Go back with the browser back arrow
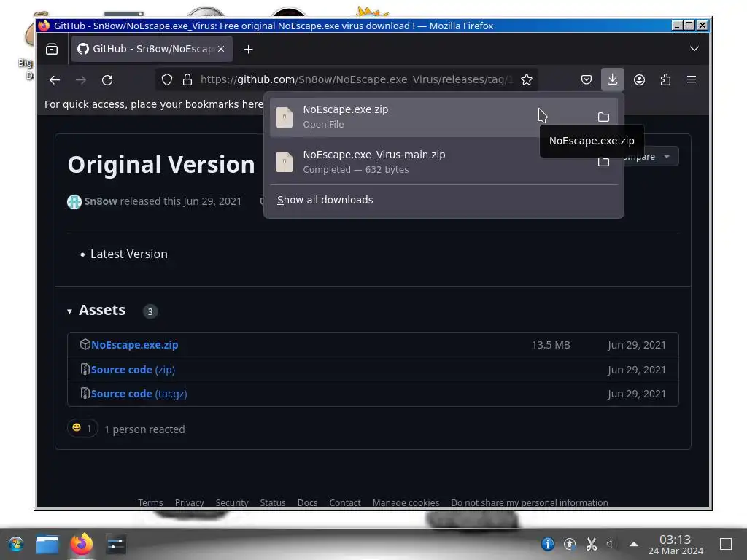747x560 pixels. [x=54, y=80]
